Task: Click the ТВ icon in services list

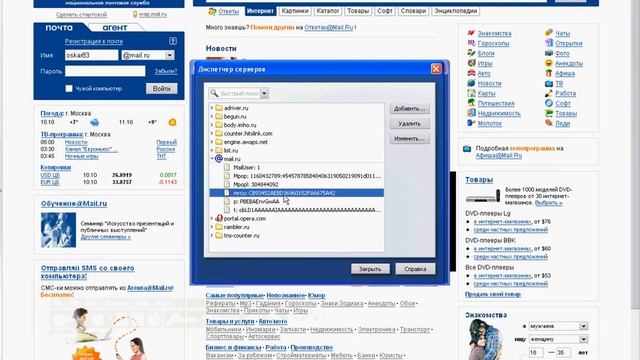Action: tap(549, 83)
